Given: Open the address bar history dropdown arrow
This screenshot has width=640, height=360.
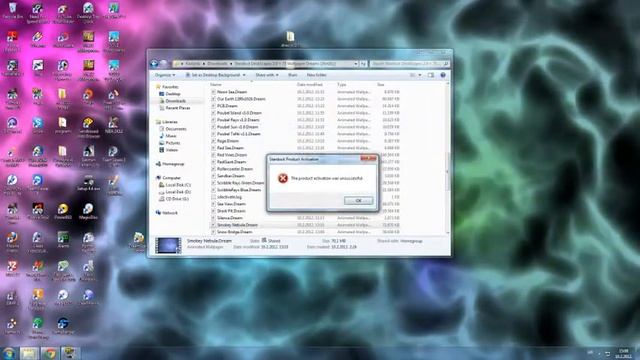Looking at the screenshot, I should click(x=356, y=64).
